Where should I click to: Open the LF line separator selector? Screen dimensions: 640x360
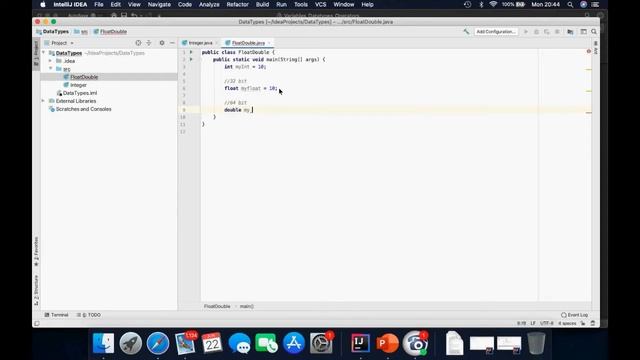(533, 323)
